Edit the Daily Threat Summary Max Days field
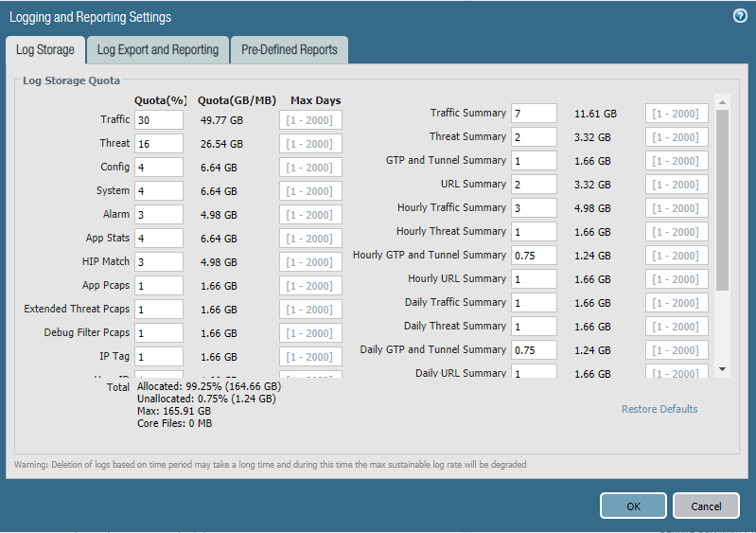The height and width of the screenshot is (533, 756). click(677, 327)
